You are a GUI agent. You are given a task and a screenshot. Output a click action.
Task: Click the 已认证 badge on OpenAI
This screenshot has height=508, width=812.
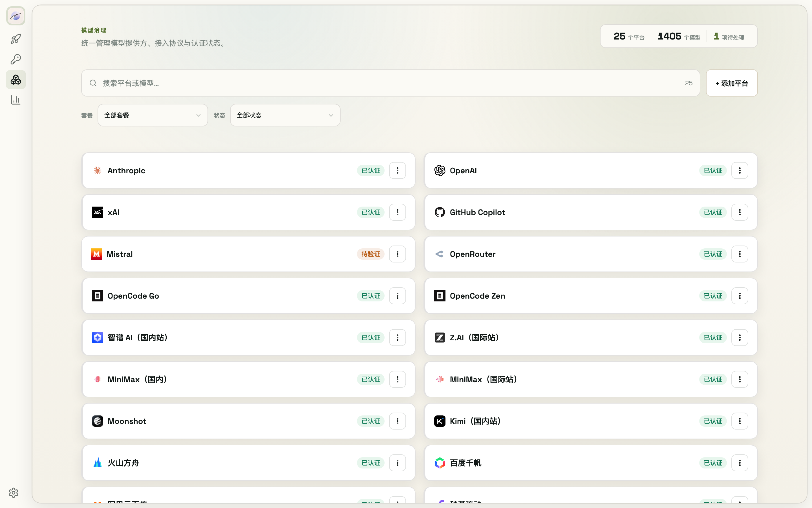click(x=713, y=170)
